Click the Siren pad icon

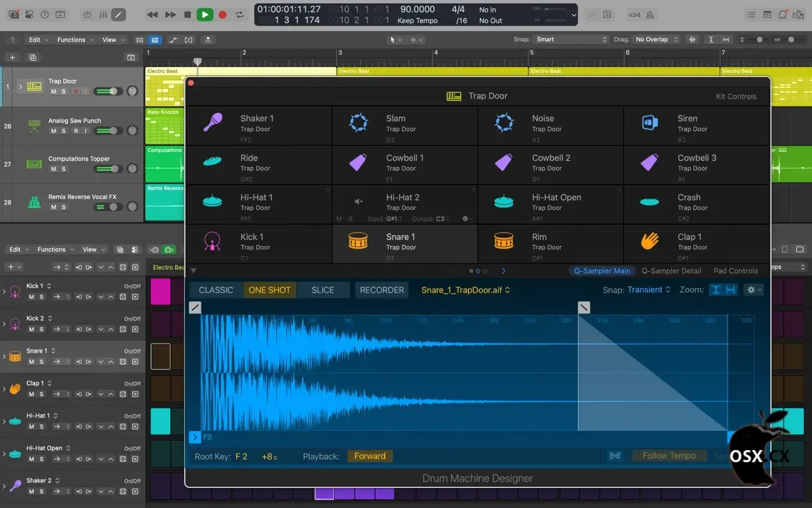649,123
